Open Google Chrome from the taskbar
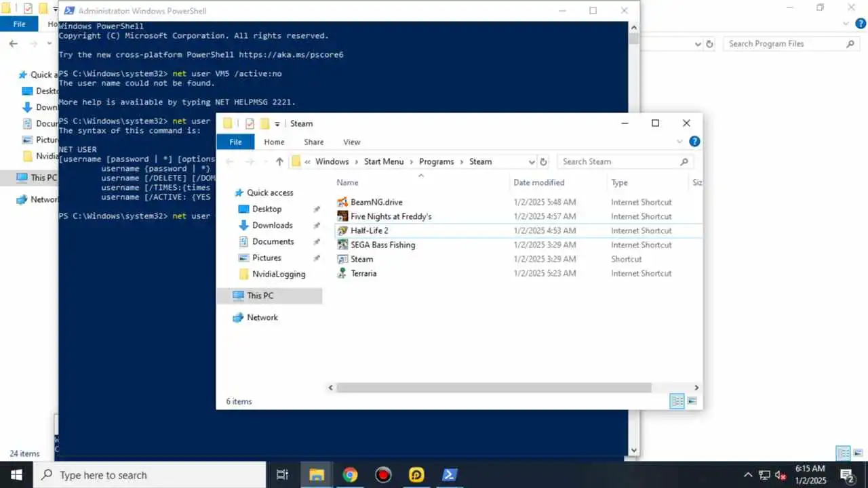The height and width of the screenshot is (488, 868). (350, 475)
